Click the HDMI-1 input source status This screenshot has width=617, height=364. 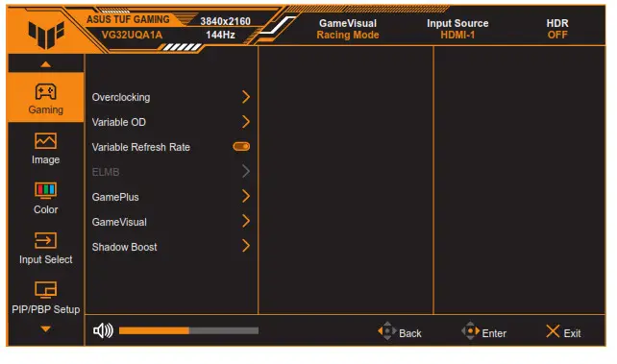pyautogui.click(x=457, y=35)
